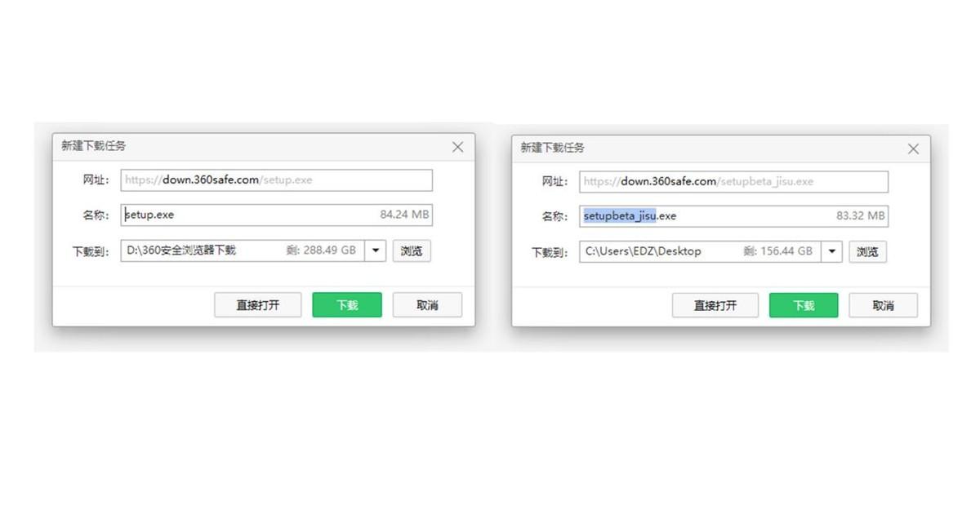Click 浏览 button next to Desktop path
The image size is (980, 510).
(x=867, y=251)
